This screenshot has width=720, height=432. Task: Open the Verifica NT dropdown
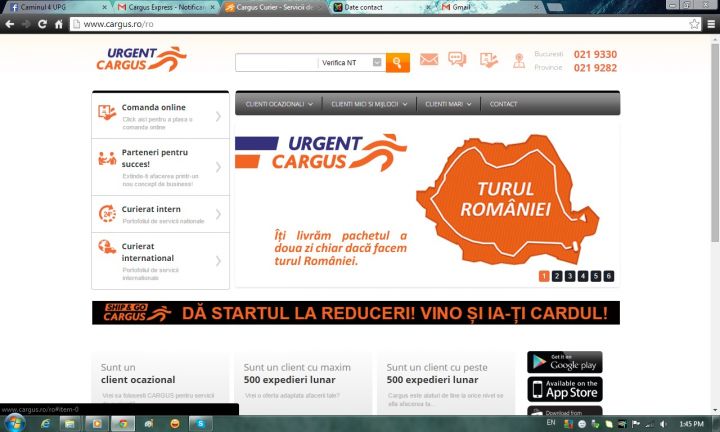point(351,63)
